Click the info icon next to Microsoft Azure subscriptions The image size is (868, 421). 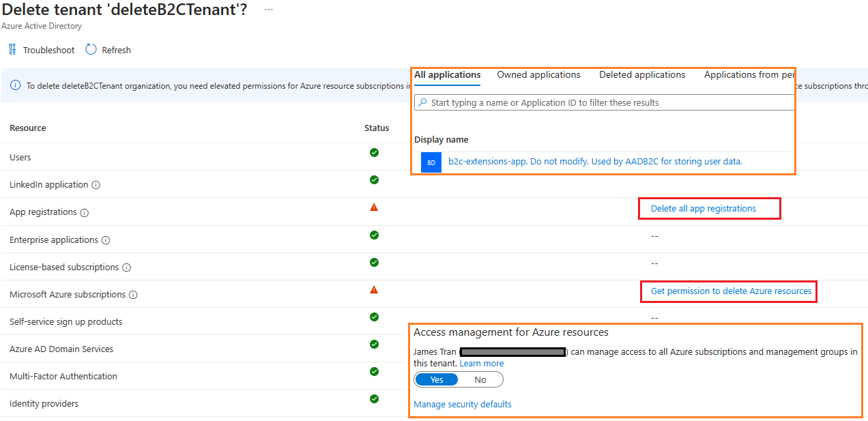pyautogui.click(x=133, y=295)
